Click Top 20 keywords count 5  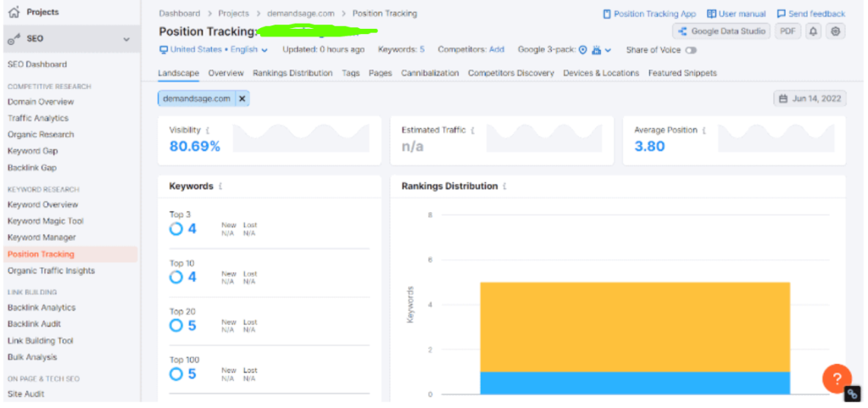click(192, 326)
